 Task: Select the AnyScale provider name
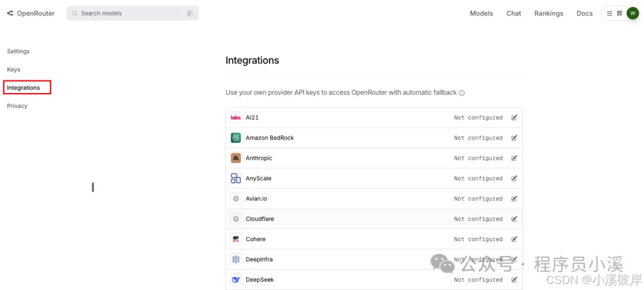258,178
